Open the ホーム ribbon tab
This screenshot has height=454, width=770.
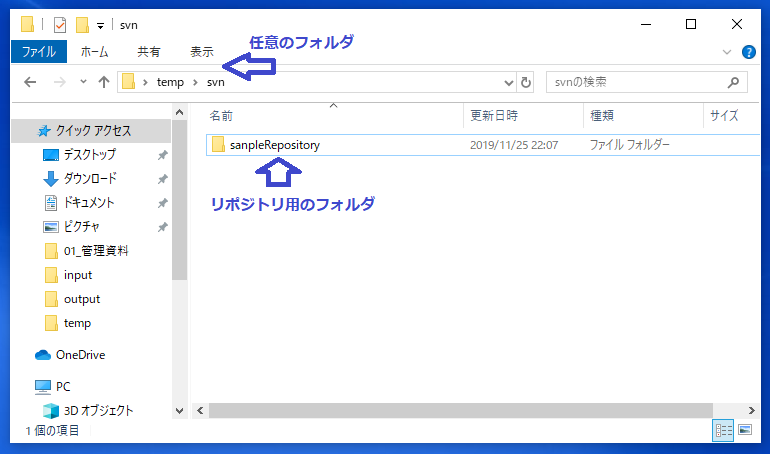(x=94, y=52)
